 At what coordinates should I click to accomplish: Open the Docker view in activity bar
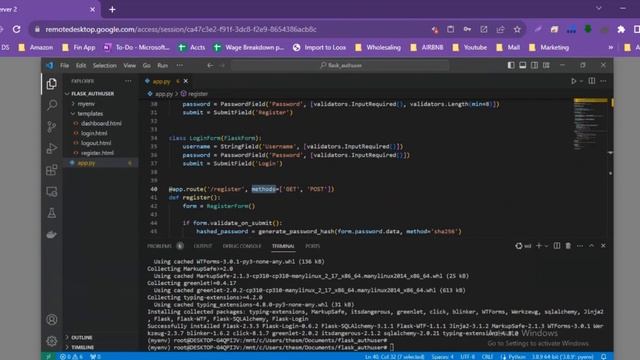[x=51, y=234]
